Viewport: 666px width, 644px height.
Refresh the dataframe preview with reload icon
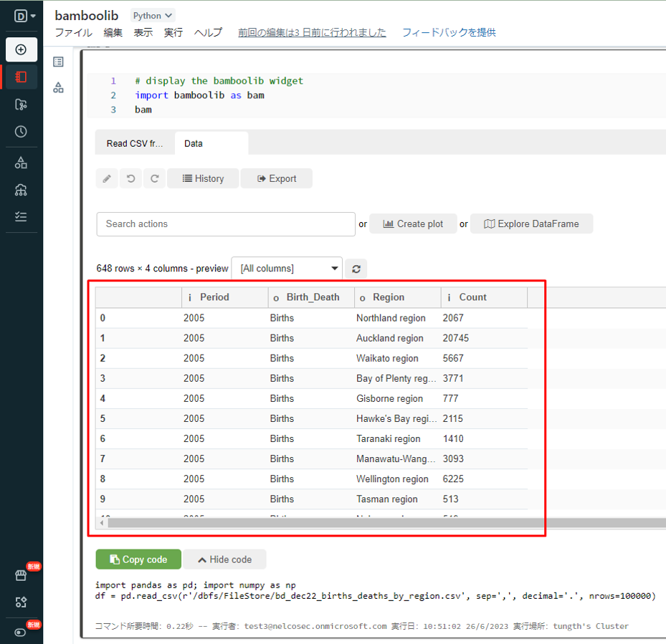pos(356,269)
